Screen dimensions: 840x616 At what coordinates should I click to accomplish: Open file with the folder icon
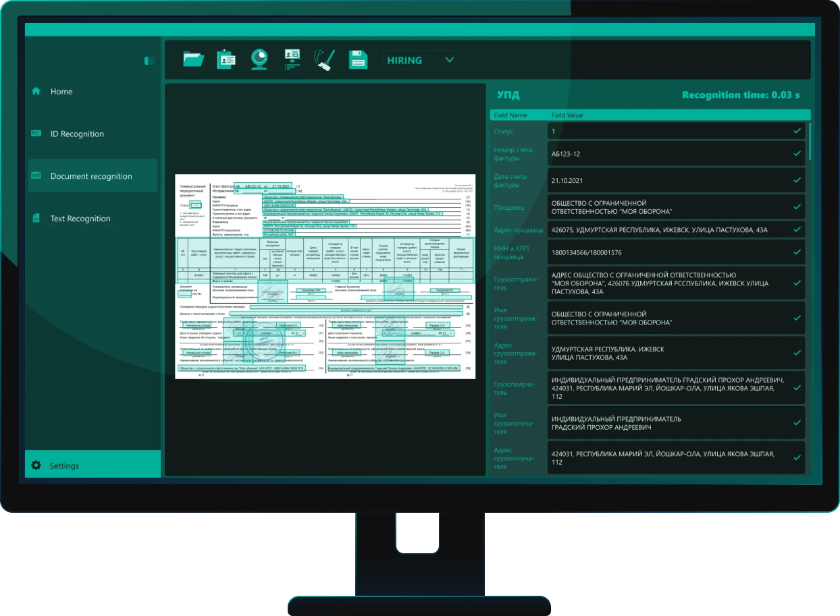point(193,59)
